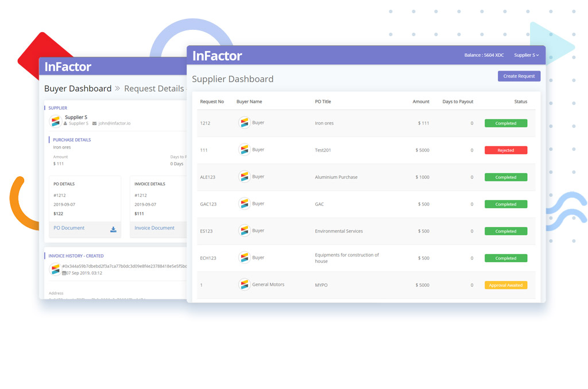588x389 pixels.
Task: Select Test201 PO title cell
Action: pos(323,150)
